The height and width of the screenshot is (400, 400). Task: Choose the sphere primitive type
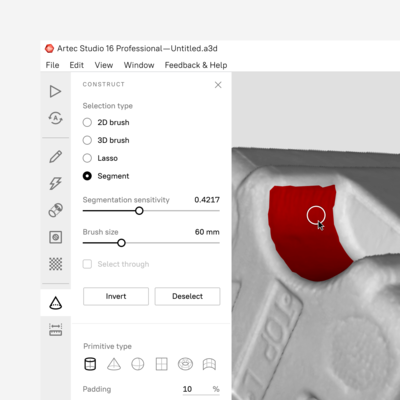[138, 364]
